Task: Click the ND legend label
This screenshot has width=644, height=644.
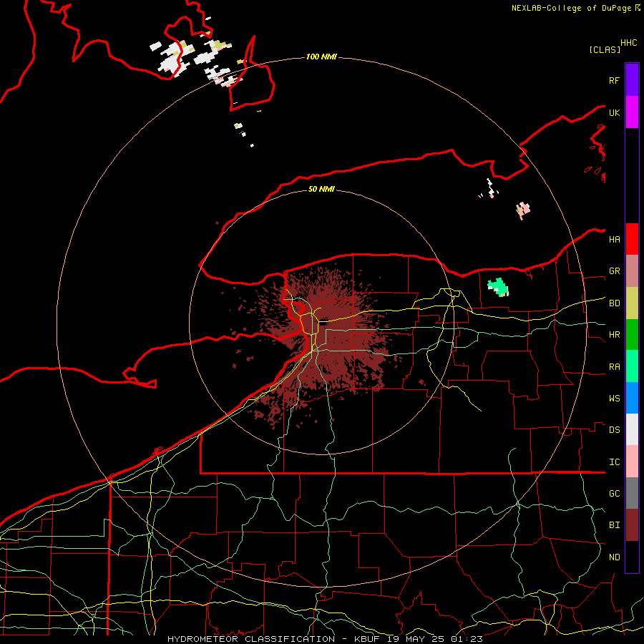Action: (x=614, y=557)
